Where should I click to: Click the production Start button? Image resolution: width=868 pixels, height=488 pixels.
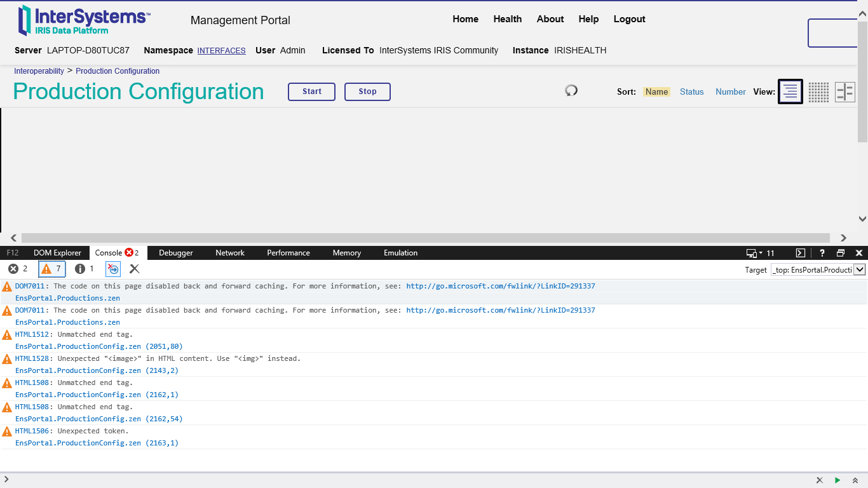pos(312,91)
